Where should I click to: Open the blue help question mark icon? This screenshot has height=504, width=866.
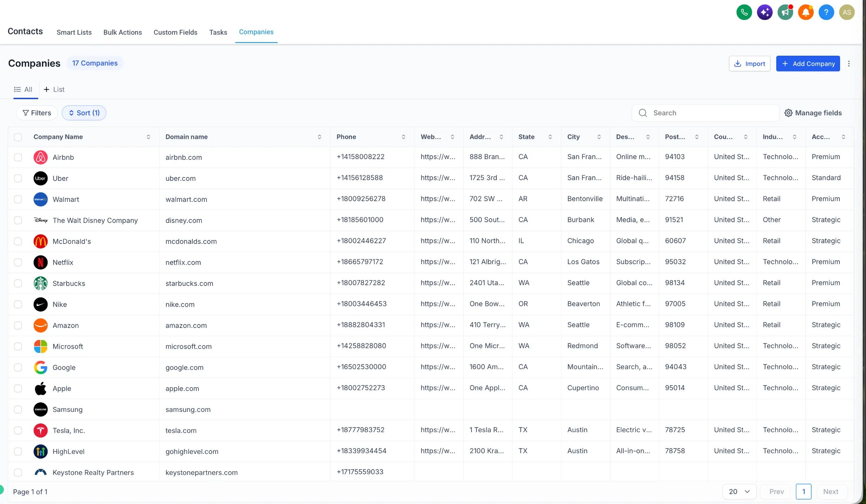click(826, 13)
